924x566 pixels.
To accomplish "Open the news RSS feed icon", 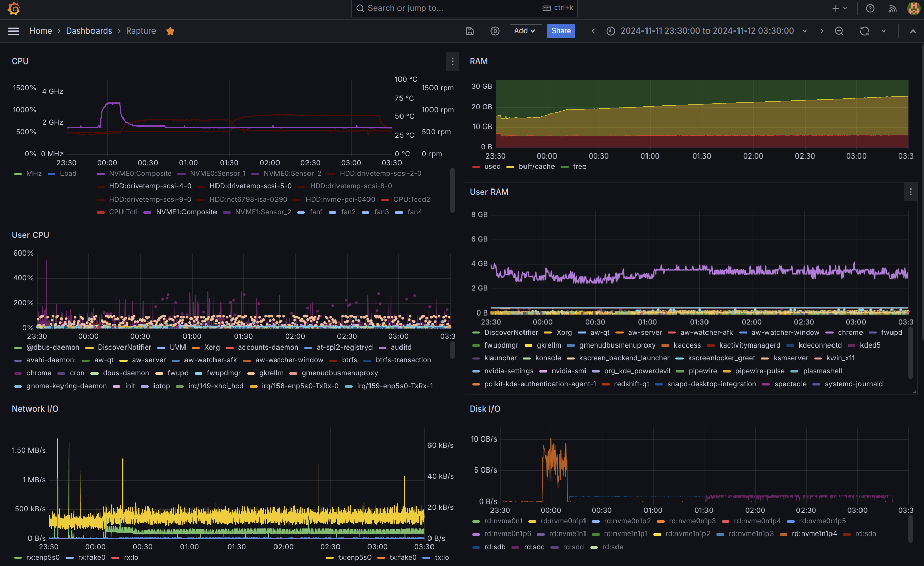I will coord(892,8).
